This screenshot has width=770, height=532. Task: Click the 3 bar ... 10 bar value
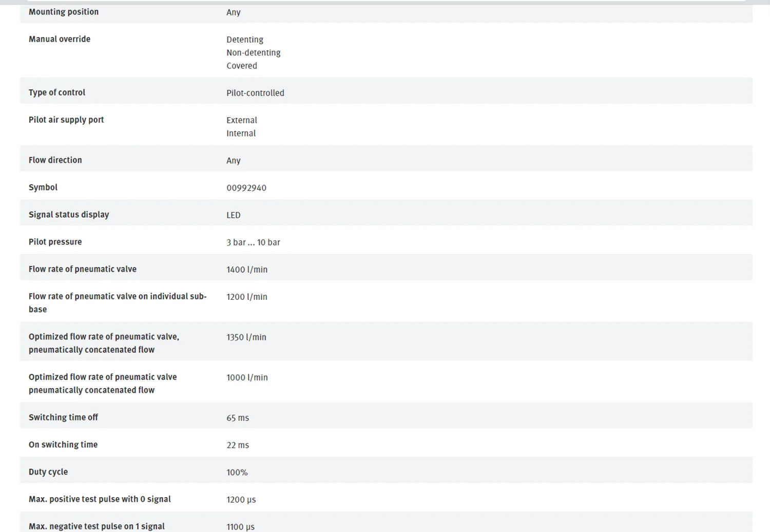(x=253, y=242)
